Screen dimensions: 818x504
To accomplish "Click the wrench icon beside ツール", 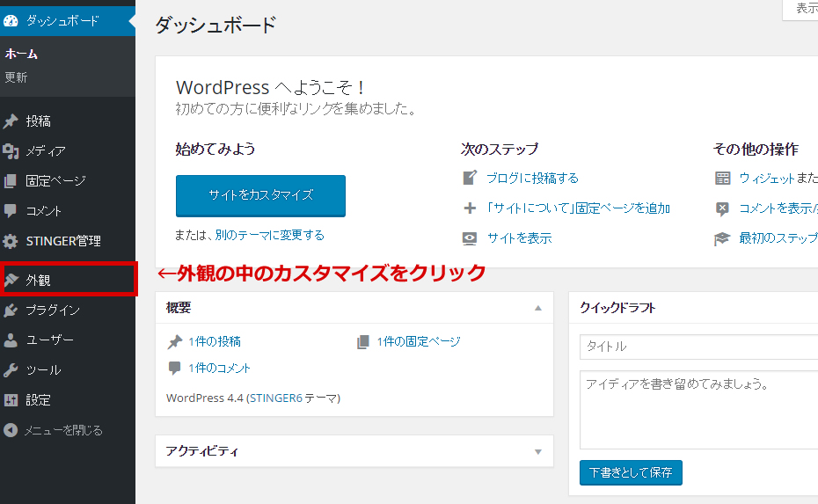I will pyautogui.click(x=11, y=370).
